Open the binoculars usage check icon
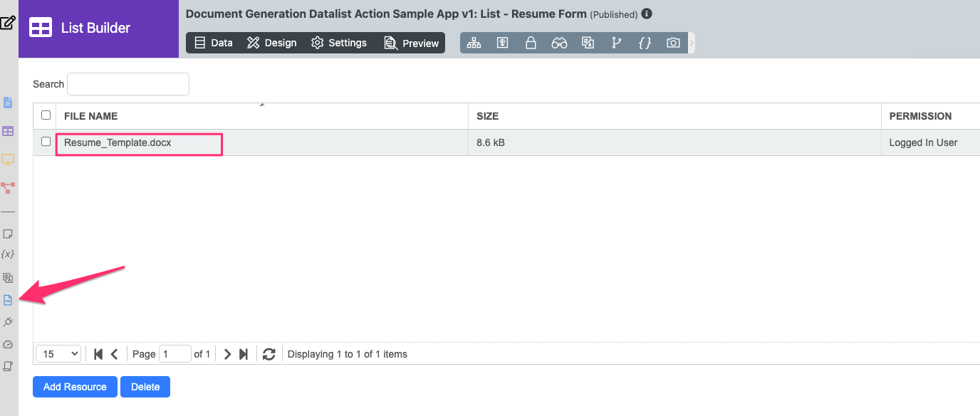 (559, 43)
